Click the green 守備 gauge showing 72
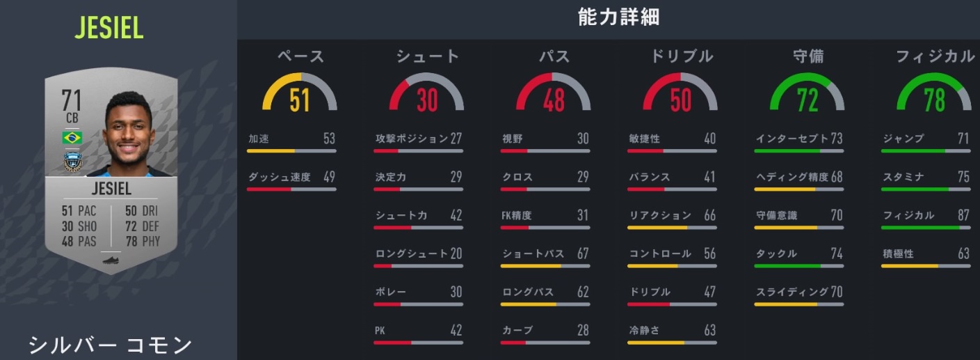Screen dimensions: 980x360 click(807, 93)
